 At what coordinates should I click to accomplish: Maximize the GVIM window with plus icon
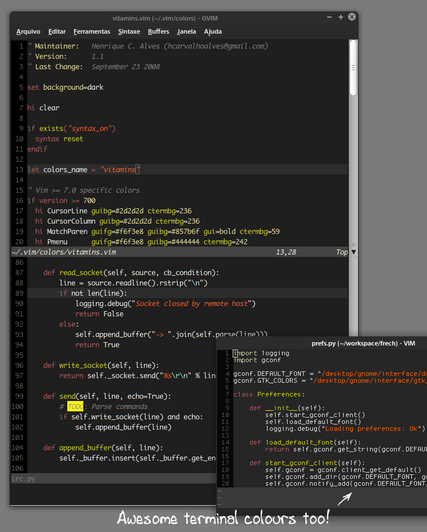341,17
